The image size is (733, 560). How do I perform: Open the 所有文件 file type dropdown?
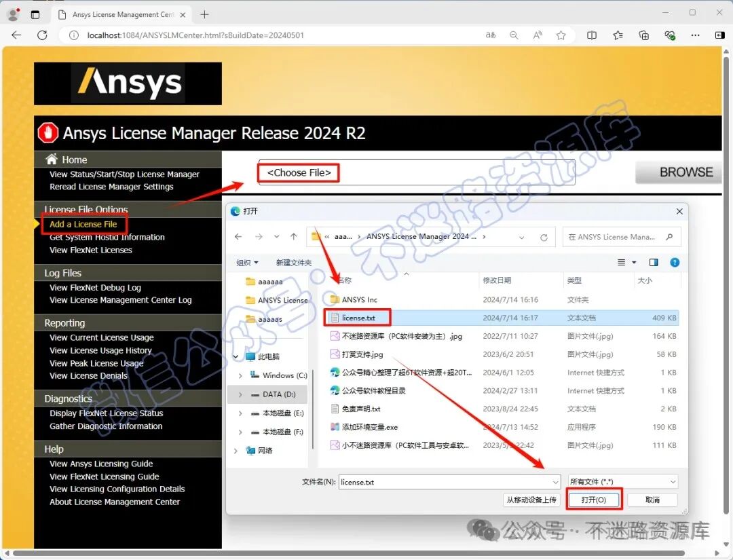click(x=622, y=481)
